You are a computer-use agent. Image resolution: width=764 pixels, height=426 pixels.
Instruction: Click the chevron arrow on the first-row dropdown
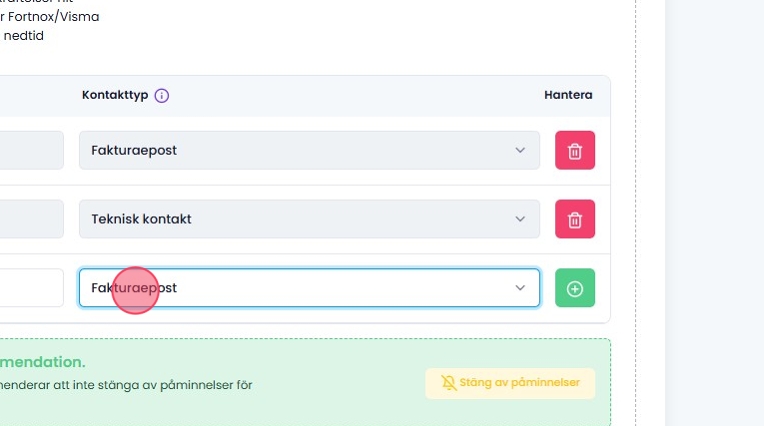click(520, 151)
